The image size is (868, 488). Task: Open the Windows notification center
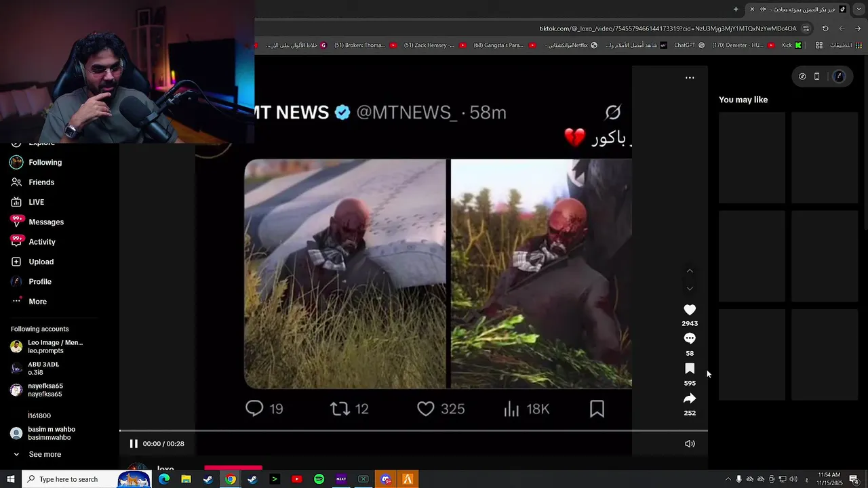coord(854,479)
